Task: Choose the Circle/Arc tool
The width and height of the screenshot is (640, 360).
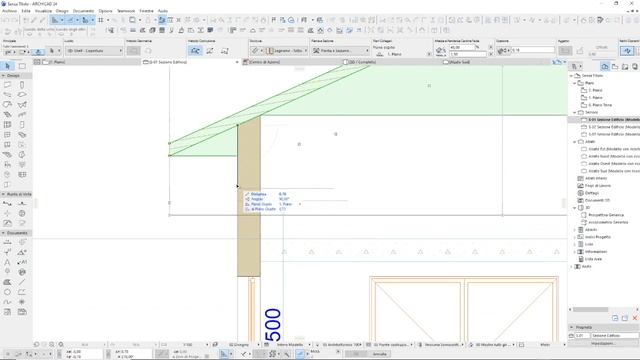Action: click(7, 292)
